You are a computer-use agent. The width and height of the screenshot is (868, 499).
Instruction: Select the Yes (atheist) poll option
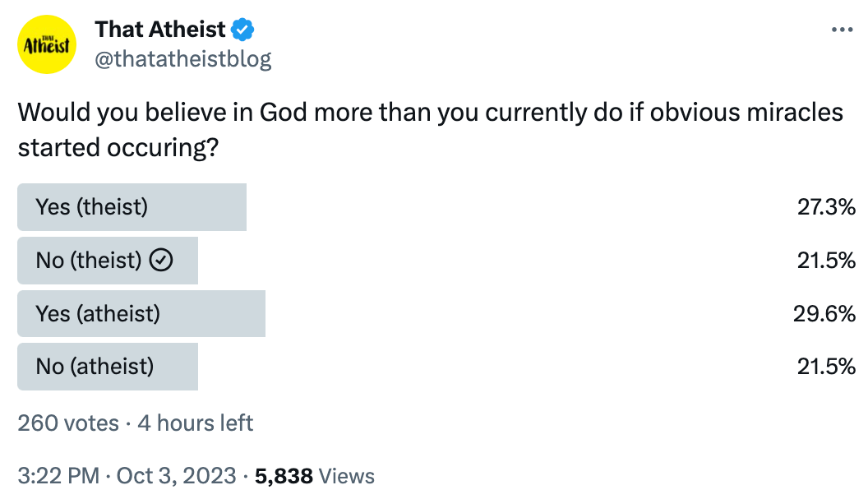pos(98,313)
